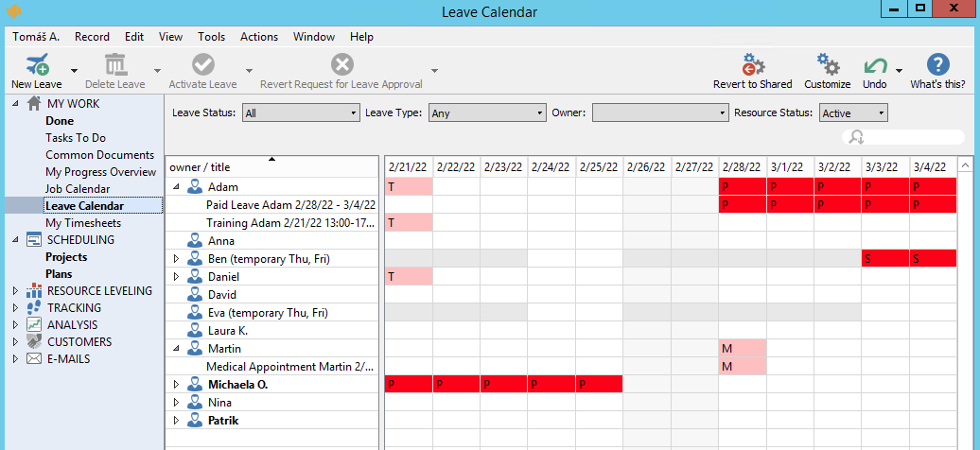Click Adam's red Paid Leave cell on 2/28/22
This screenshot has height=450, width=980.
[743, 204]
